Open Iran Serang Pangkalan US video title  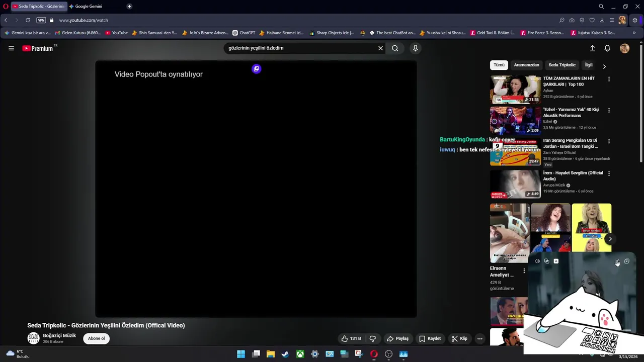coord(571,143)
